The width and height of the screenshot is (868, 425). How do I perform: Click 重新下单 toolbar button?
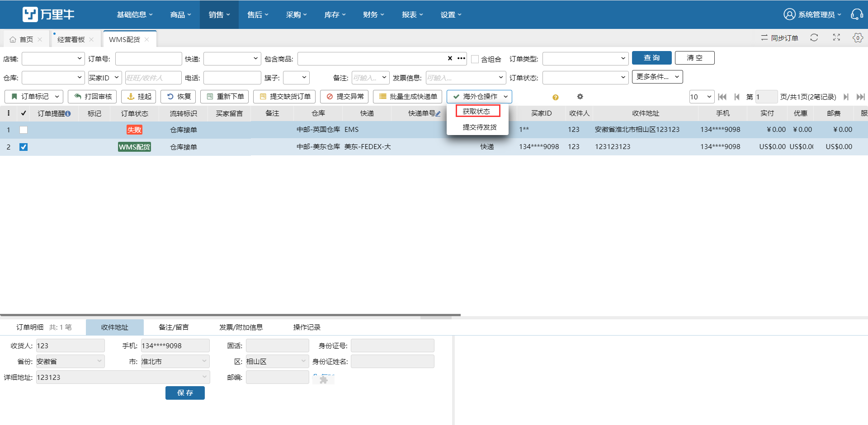[x=224, y=97]
